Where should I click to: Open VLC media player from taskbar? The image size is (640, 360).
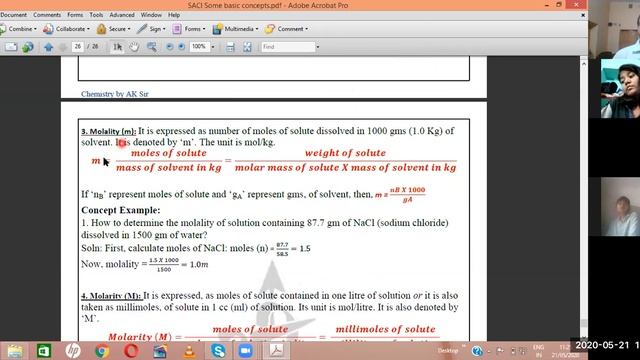click(x=189, y=351)
